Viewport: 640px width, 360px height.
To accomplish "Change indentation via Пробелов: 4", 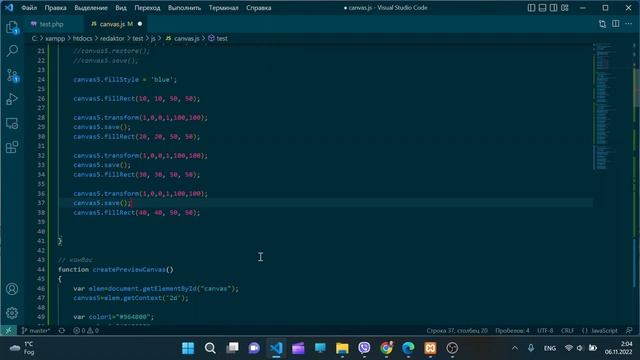I will pos(512,331).
